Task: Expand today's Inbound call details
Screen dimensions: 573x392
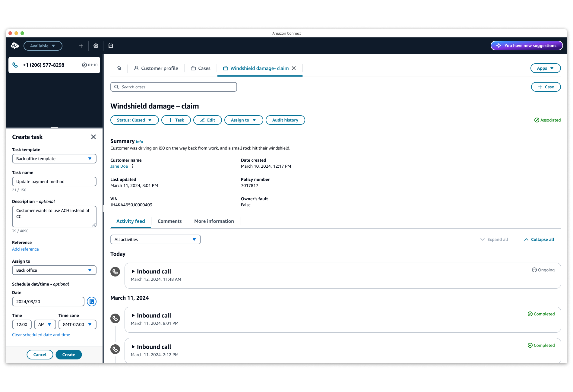Action: point(134,271)
